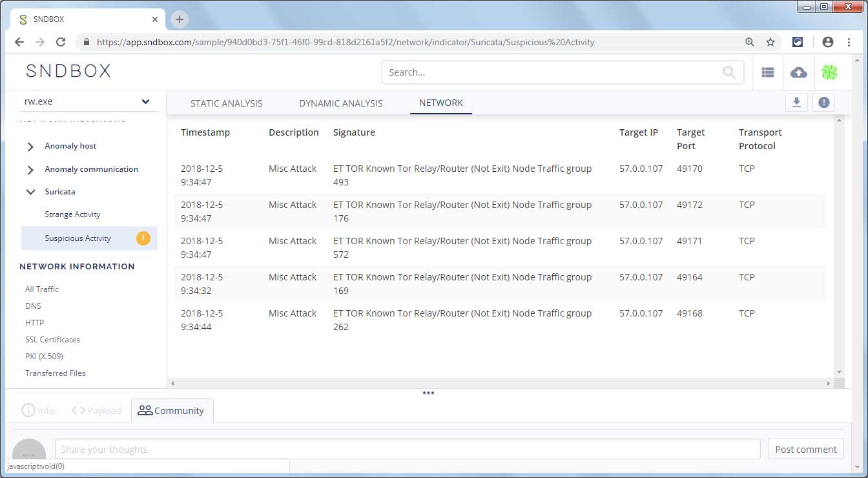Screen dimensions: 868x478
Task: Open the green user avatar
Action: click(x=829, y=72)
